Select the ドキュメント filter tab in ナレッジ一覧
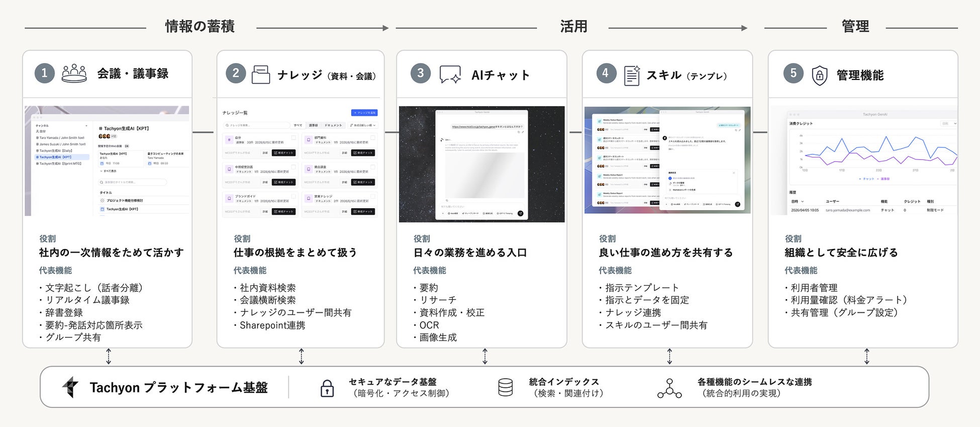Screen dimensions: 980x427 [333, 125]
